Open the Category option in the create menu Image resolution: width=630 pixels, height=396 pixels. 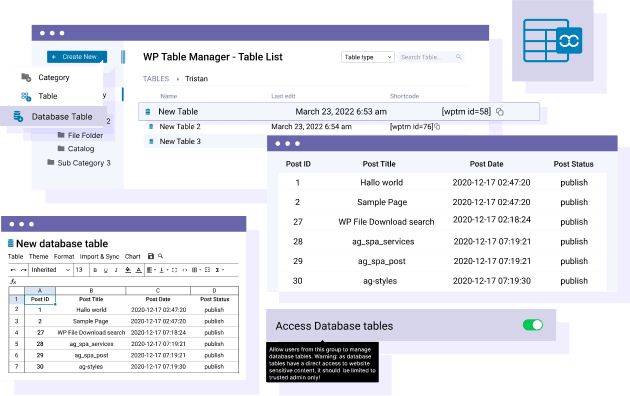tap(54, 78)
